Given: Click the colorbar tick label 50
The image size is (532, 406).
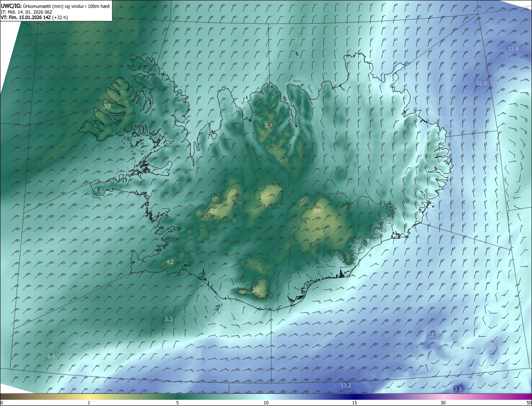Looking at the screenshot, I should (x=529, y=403).
